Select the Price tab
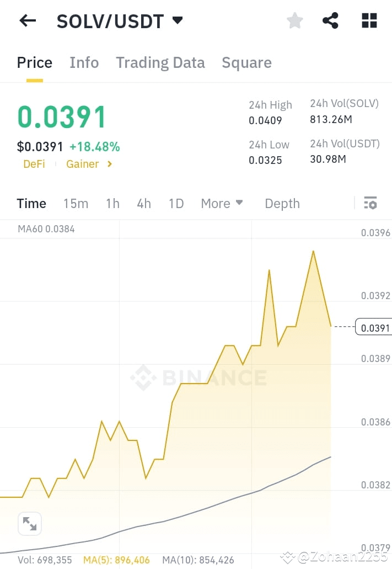392x569 pixels. (x=34, y=62)
